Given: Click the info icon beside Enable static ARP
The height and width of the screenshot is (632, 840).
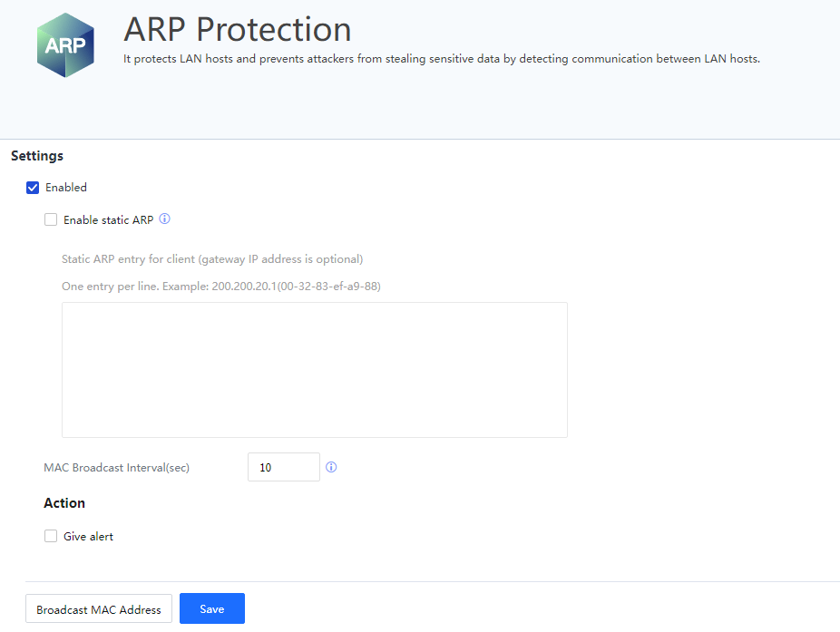Looking at the screenshot, I should click(164, 219).
